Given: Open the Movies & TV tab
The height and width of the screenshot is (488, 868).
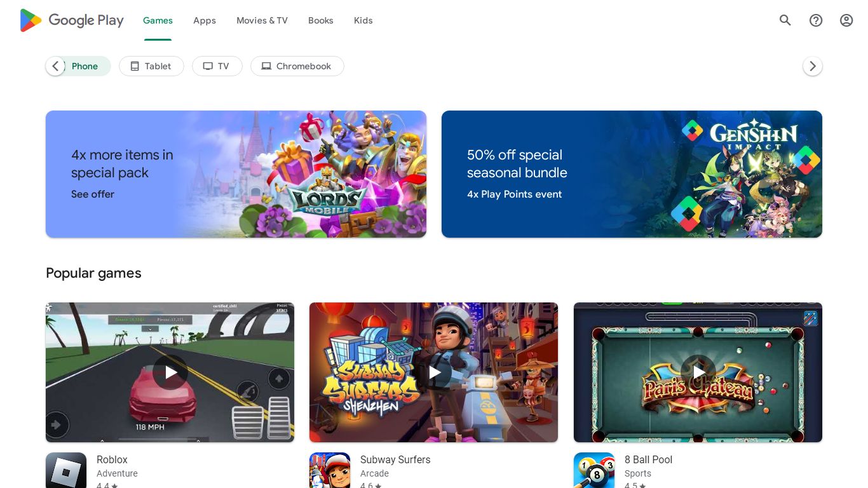Looking at the screenshot, I should [262, 20].
